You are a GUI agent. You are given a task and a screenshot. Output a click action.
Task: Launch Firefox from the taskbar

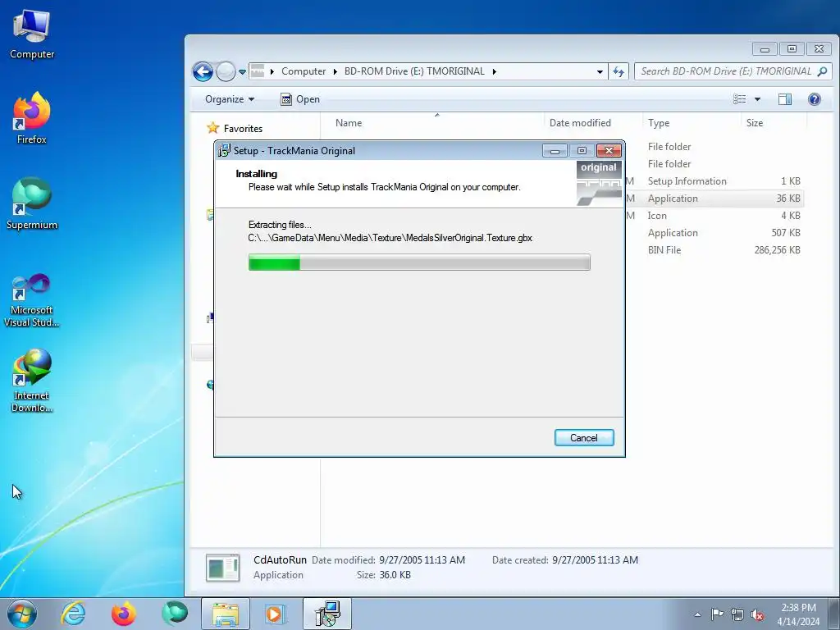pos(123,614)
